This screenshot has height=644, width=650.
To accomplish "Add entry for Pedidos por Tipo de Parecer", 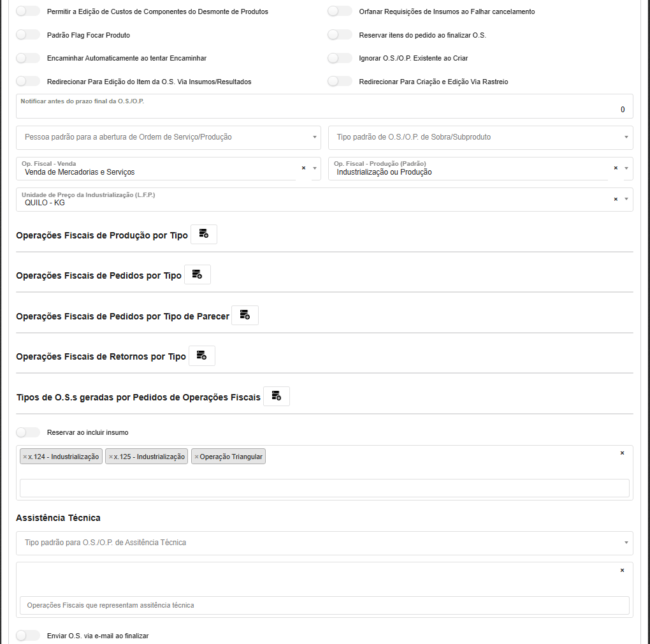I will (x=245, y=315).
